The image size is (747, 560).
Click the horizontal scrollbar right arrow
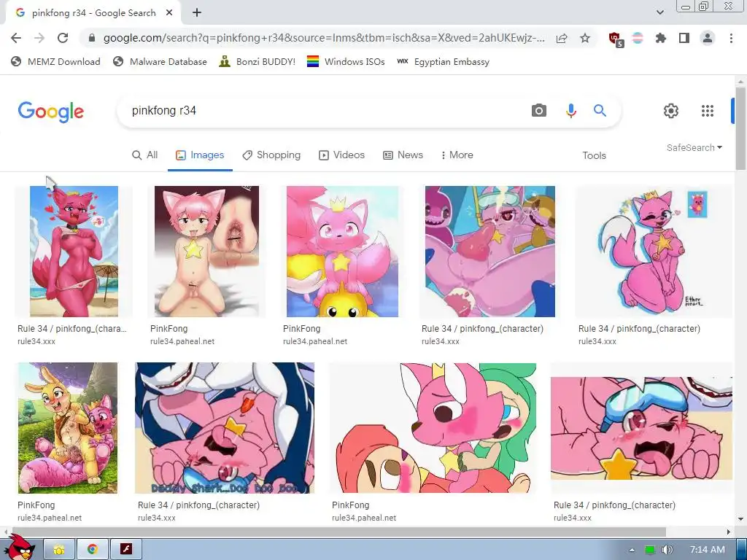click(729, 532)
